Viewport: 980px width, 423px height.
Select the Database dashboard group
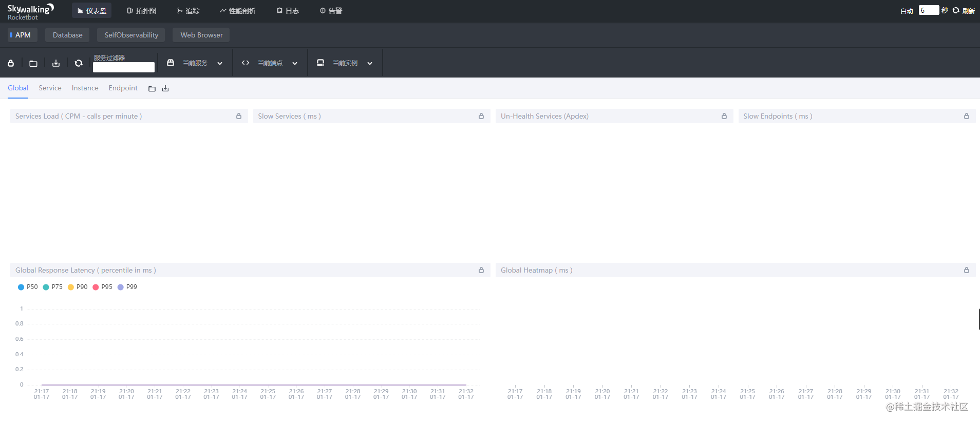point(67,35)
